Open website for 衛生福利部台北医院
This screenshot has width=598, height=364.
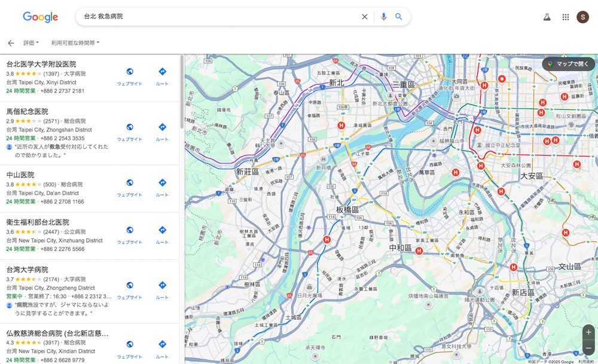pos(130,235)
